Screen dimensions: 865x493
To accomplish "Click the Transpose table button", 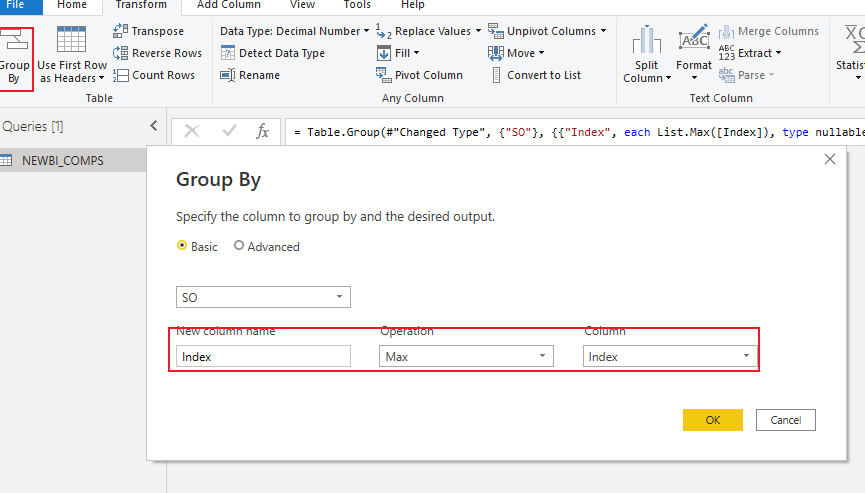I will coord(148,31).
